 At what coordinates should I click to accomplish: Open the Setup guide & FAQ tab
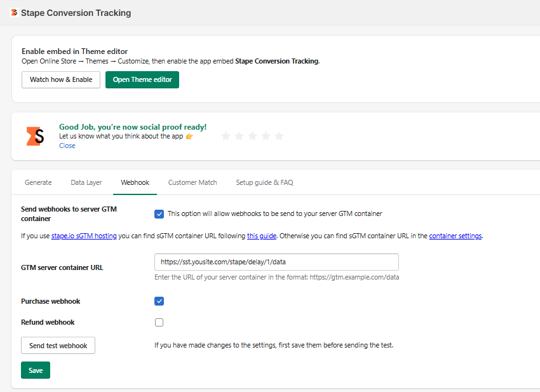point(264,182)
